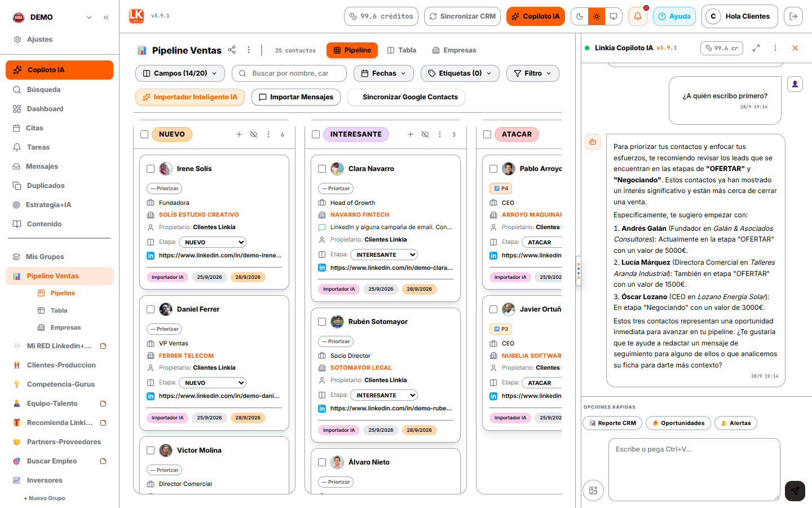The height and width of the screenshot is (508, 812).
Task: Collapse the sidebar with double chevron icon
Action: (106, 17)
